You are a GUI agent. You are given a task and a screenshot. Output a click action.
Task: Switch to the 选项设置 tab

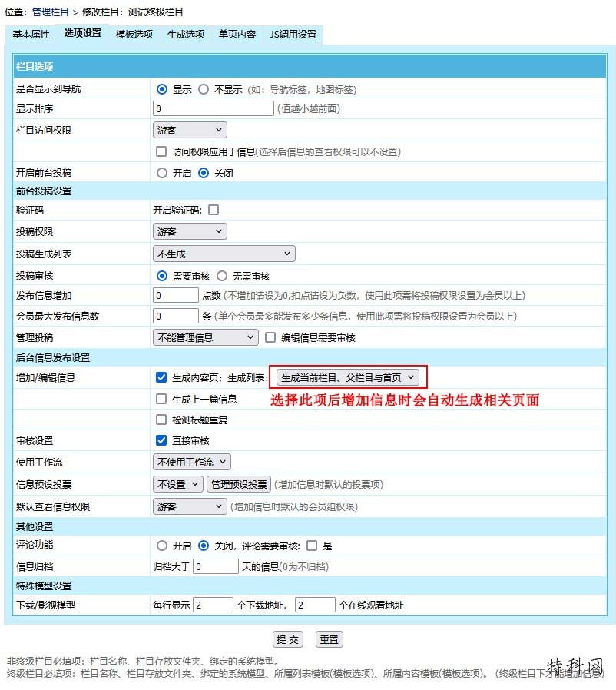(82, 33)
